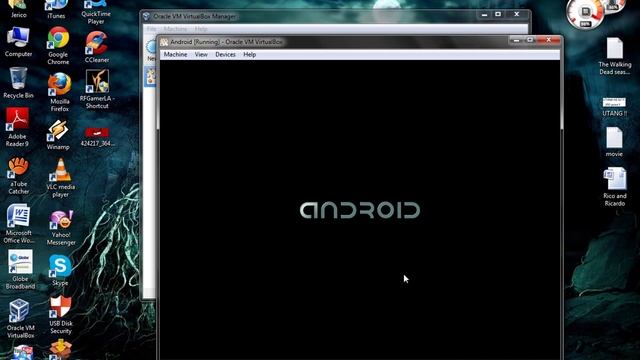Select the Skype desktop icon
This screenshot has width=640, height=360.
click(60, 270)
